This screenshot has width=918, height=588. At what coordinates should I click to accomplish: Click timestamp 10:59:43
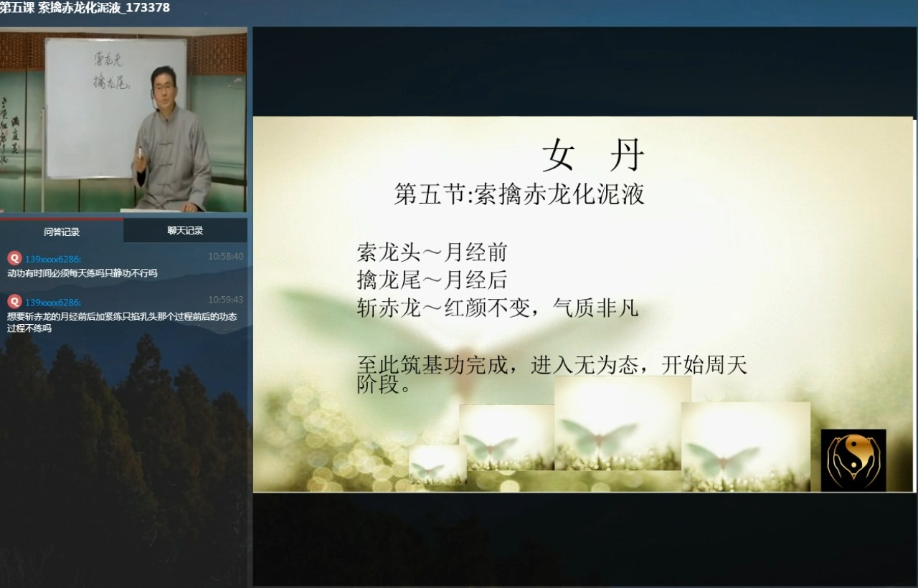point(226,300)
